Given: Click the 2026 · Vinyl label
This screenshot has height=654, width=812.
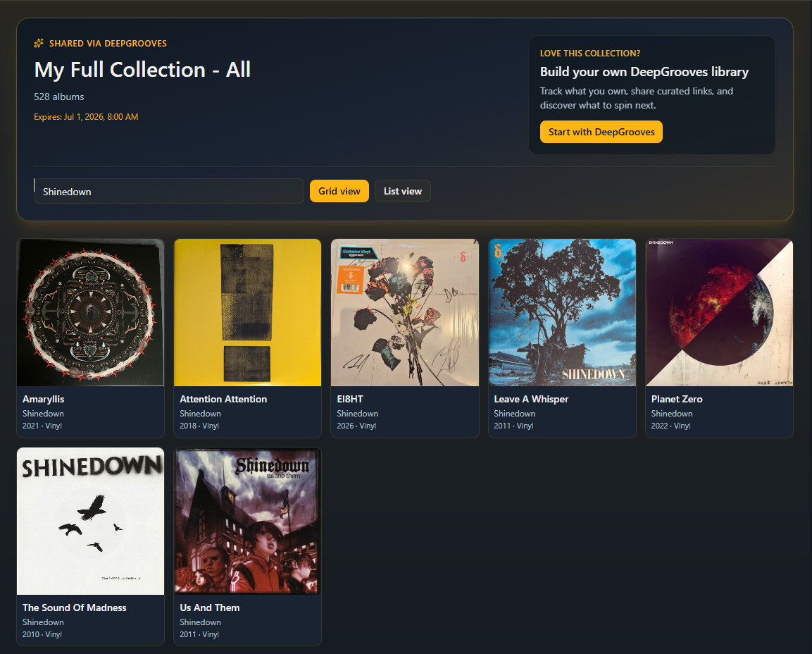Looking at the screenshot, I should [x=356, y=426].
